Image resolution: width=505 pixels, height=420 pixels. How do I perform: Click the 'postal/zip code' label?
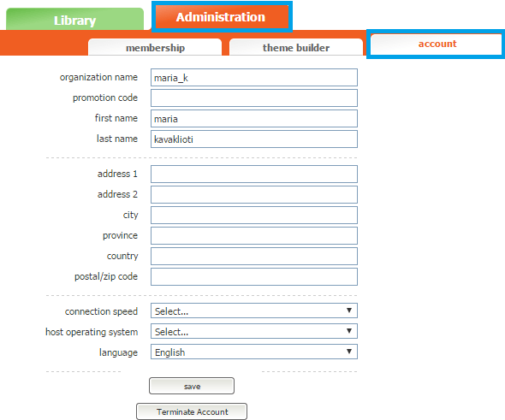coord(106,277)
